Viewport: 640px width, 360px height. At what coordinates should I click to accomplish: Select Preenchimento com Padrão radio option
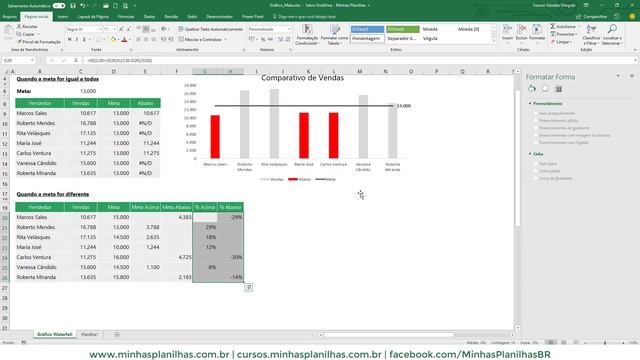(x=536, y=142)
